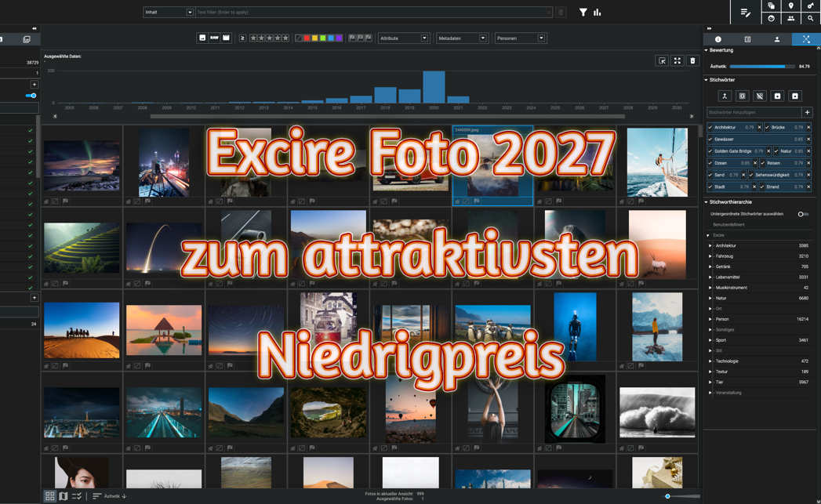This screenshot has width=821, height=504.
Task: Open the GPS map pin search
Action: tap(790, 5)
